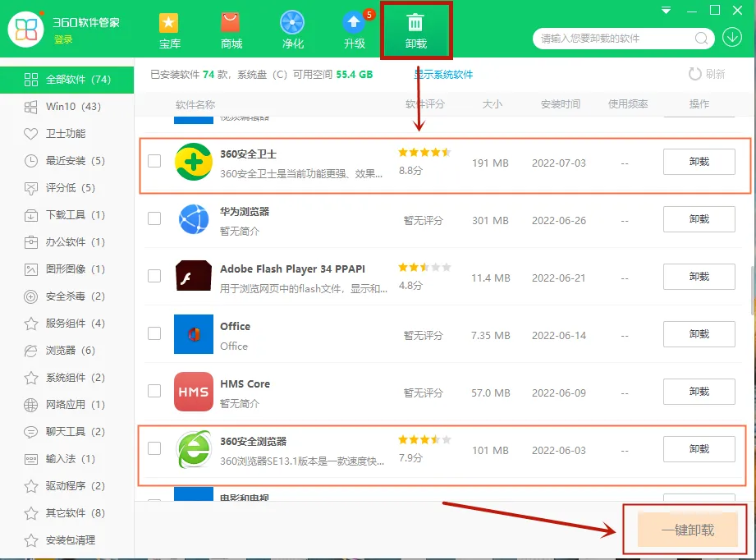
Task: Tick the checkbox for HMS Core
Action: [154, 391]
